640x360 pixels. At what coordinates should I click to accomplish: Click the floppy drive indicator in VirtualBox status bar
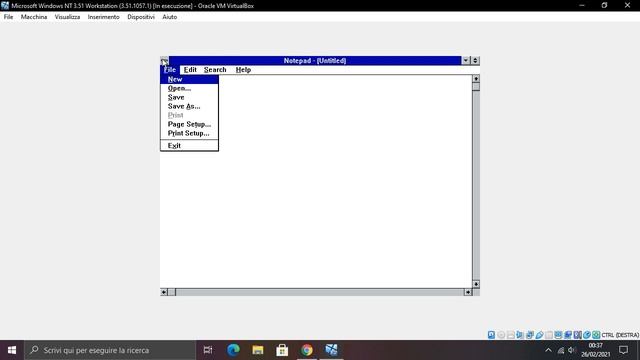click(x=511, y=335)
